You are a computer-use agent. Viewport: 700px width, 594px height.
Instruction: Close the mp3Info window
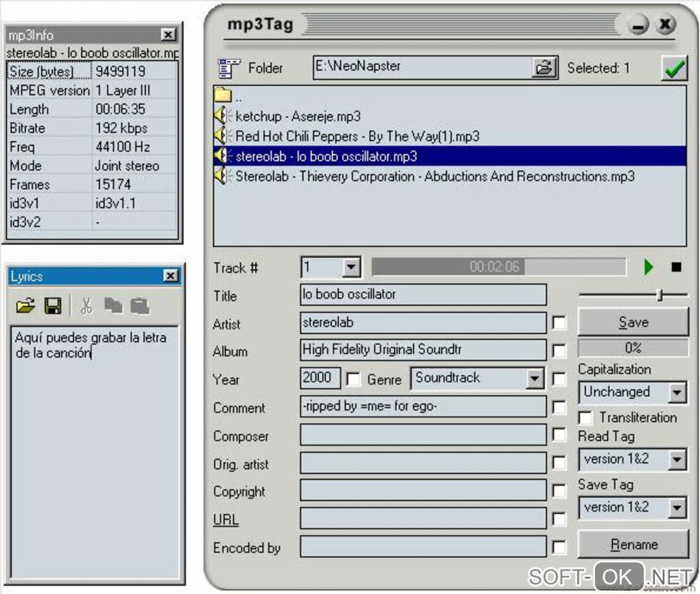pos(168,35)
